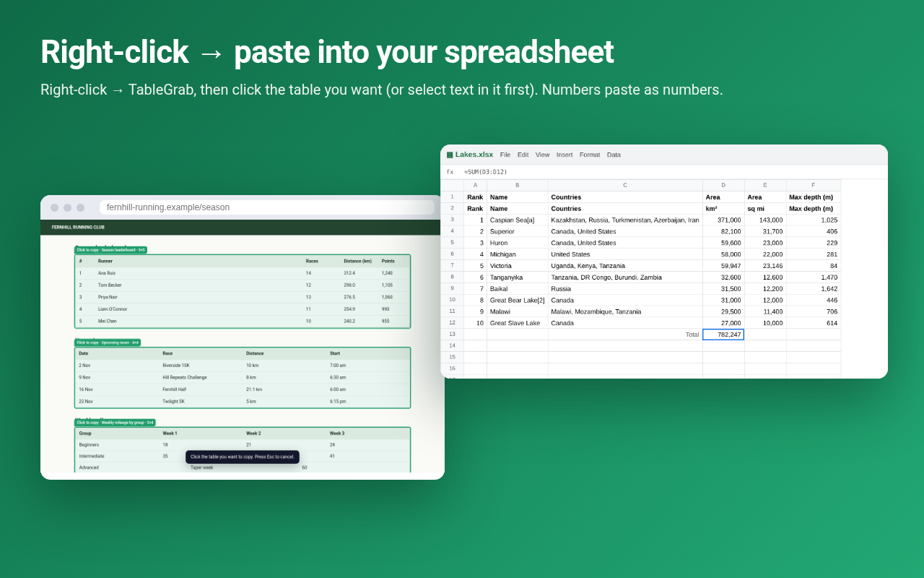
Task: Select column B header in the spreadsheet
Action: point(517,185)
